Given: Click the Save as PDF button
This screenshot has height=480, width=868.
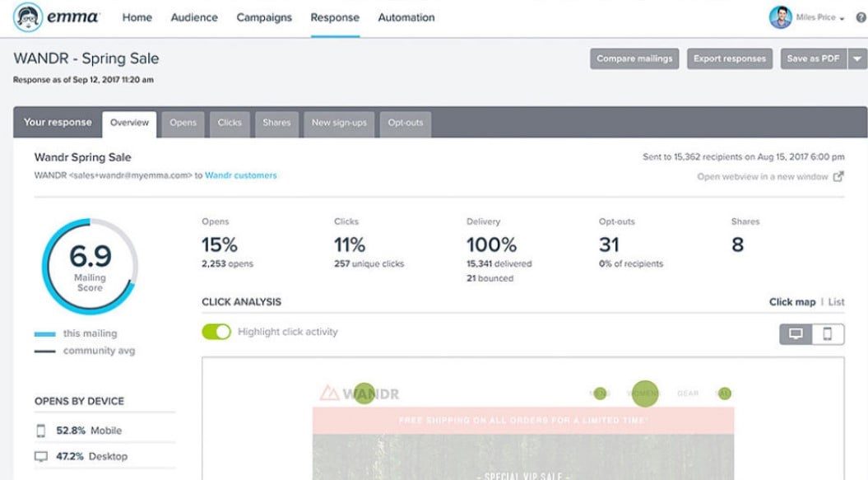Looking at the screenshot, I should [x=814, y=58].
